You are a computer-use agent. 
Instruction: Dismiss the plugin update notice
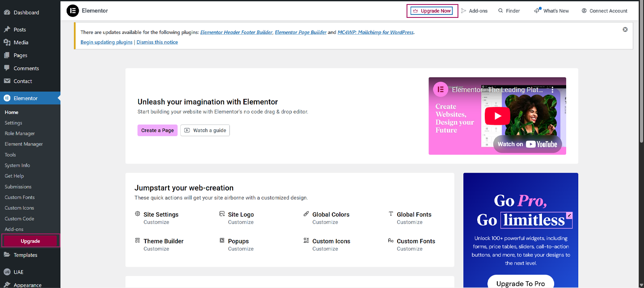pyautogui.click(x=625, y=30)
